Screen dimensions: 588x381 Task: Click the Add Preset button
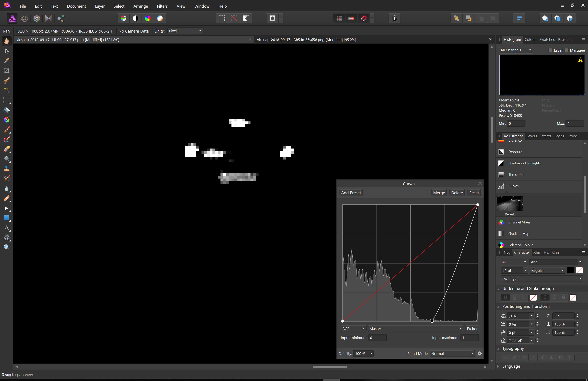tap(351, 193)
